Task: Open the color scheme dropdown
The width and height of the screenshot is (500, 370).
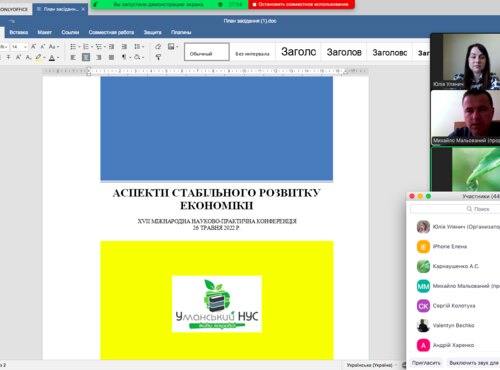Action: [x=173, y=47]
